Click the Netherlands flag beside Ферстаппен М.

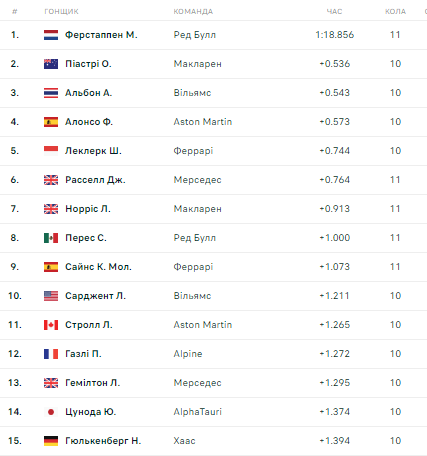click(51, 35)
